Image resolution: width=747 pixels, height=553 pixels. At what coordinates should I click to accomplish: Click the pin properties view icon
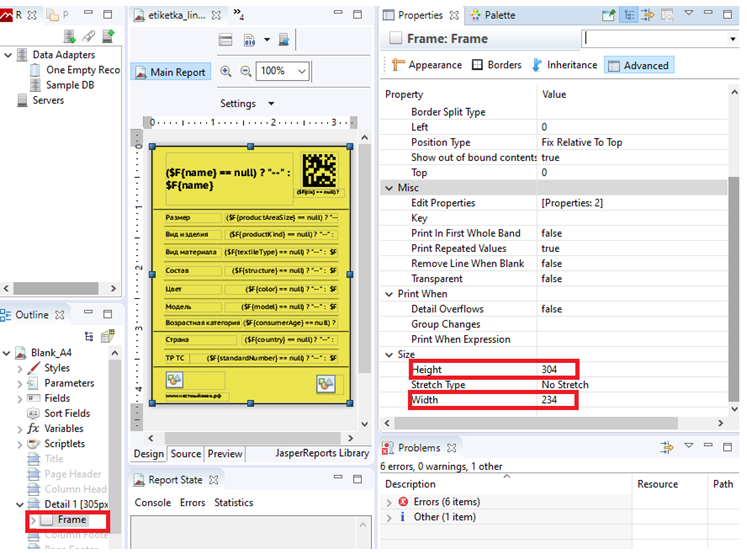(x=608, y=15)
